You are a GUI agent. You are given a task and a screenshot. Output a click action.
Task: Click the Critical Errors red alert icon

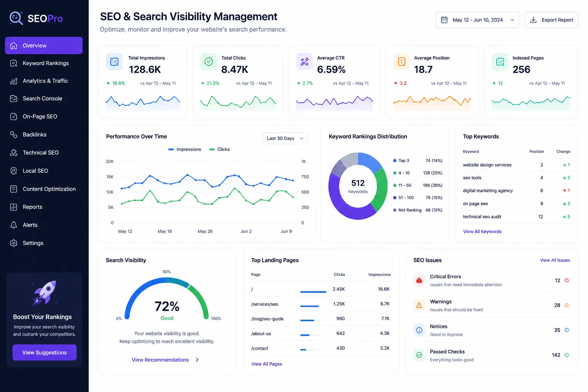click(419, 281)
